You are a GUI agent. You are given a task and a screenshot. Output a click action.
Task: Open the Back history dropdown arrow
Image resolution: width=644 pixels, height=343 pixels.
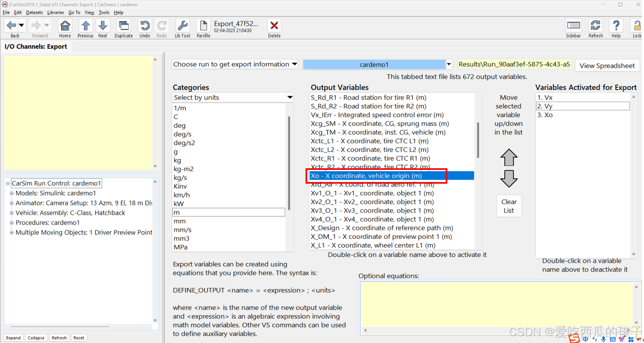[x=22, y=25]
